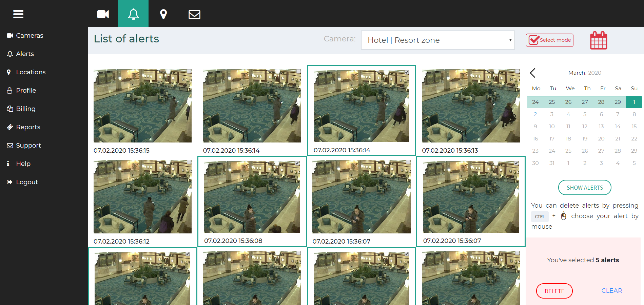Open the 15:36:15 alert thumbnail

(142, 106)
